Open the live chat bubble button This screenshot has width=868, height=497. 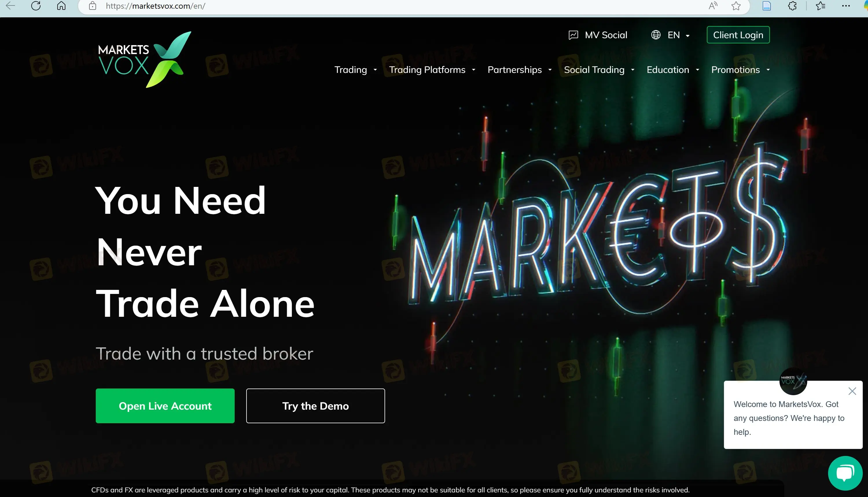click(x=845, y=473)
